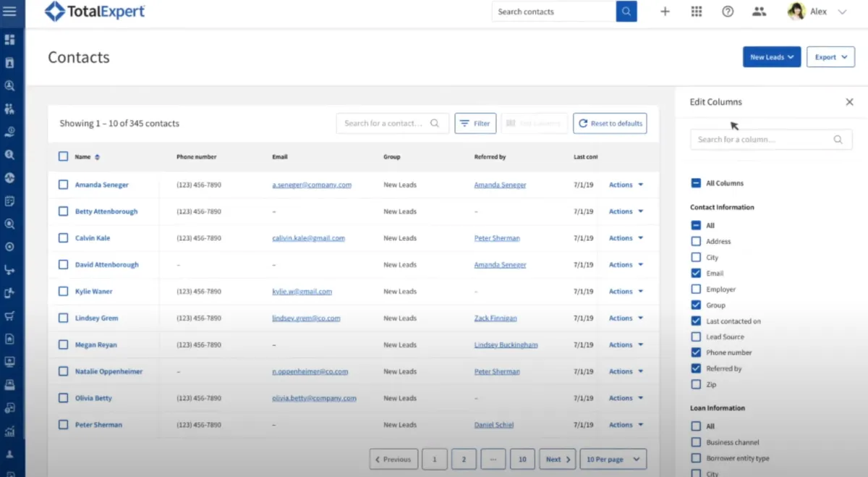Open the hamburger menu icon

click(x=10, y=12)
